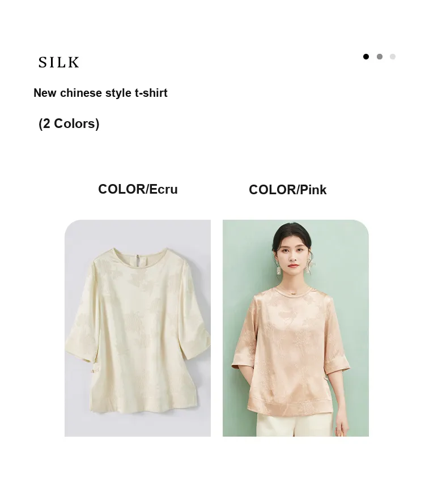Select the first black carousel dot
This screenshot has width=425, height=504.
tap(366, 57)
